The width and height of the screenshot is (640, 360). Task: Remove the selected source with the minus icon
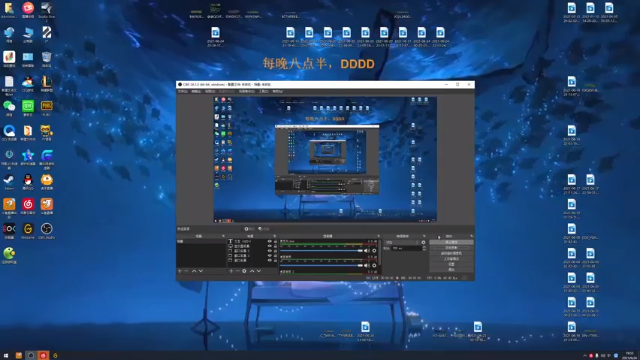click(238, 271)
